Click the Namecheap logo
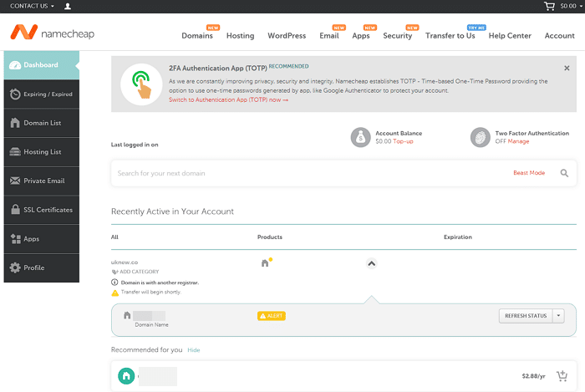This screenshot has height=392, width=585. pos(52,33)
